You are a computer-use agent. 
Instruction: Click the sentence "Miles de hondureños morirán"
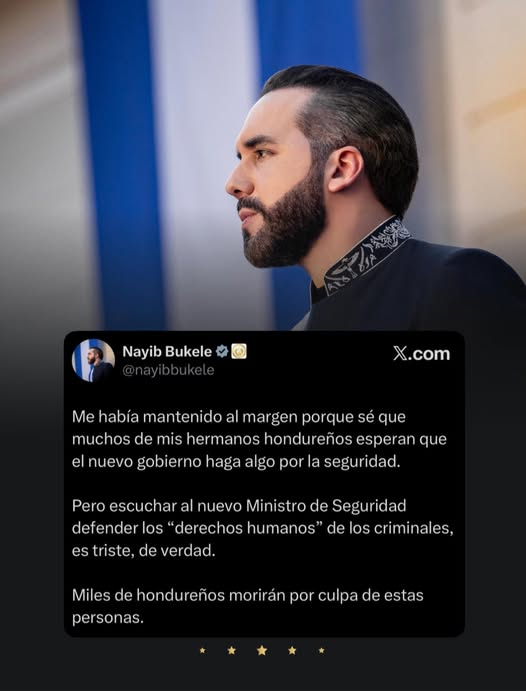248,606
